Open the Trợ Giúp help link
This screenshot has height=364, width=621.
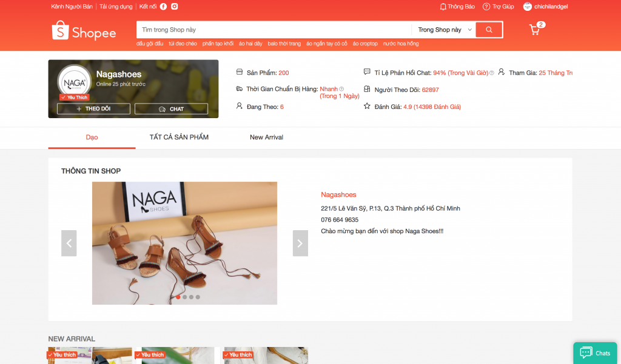click(503, 7)
